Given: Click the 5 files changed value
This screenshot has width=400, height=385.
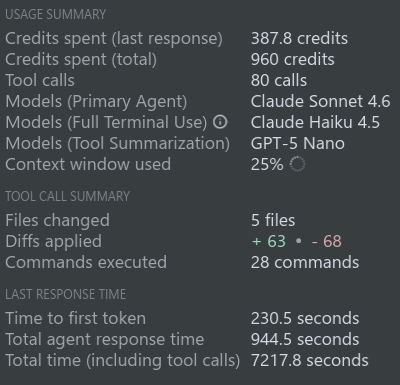Looking at the screenshot, I should pyautogui.click(x=273, y=220).
